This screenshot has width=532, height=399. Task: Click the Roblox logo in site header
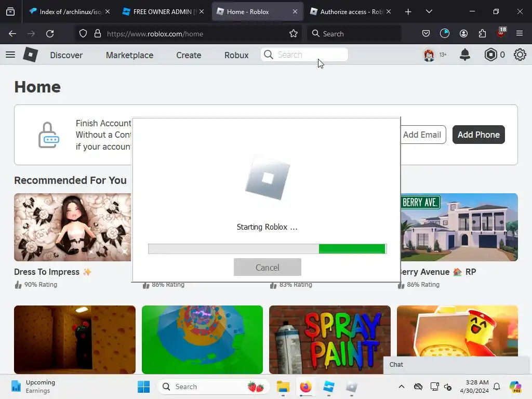30,55
